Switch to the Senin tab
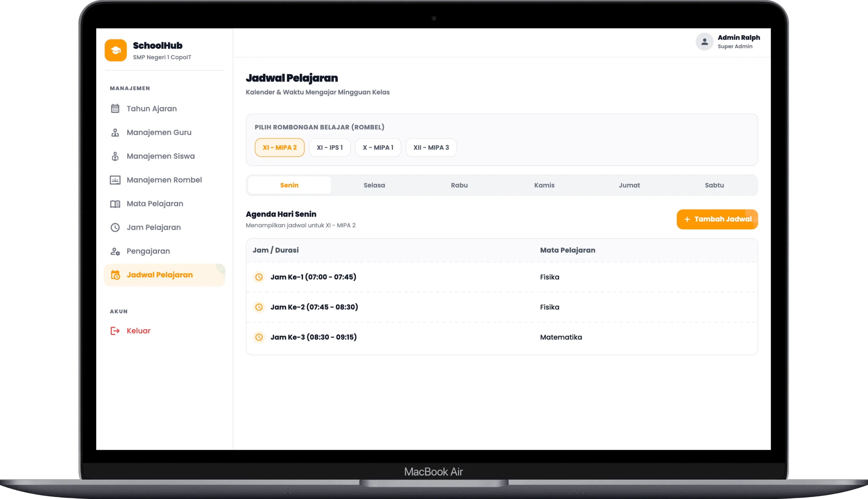 [x=289, y=185]
